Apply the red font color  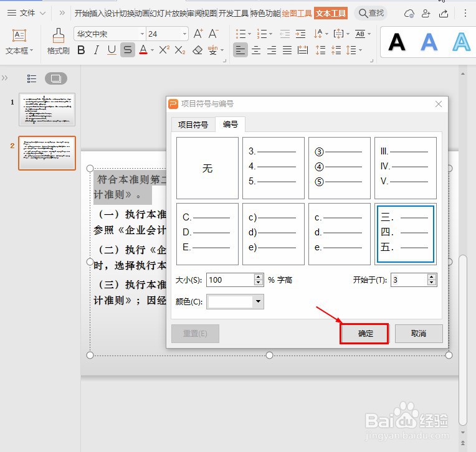(x=143, y=50)
